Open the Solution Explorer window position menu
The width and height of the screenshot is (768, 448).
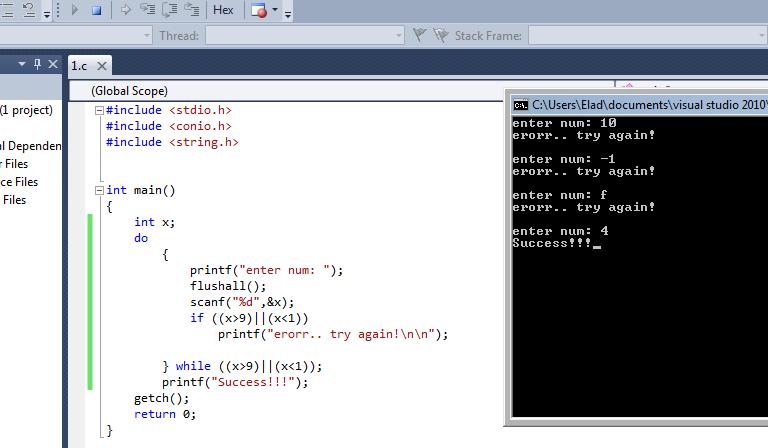point(20,64)
